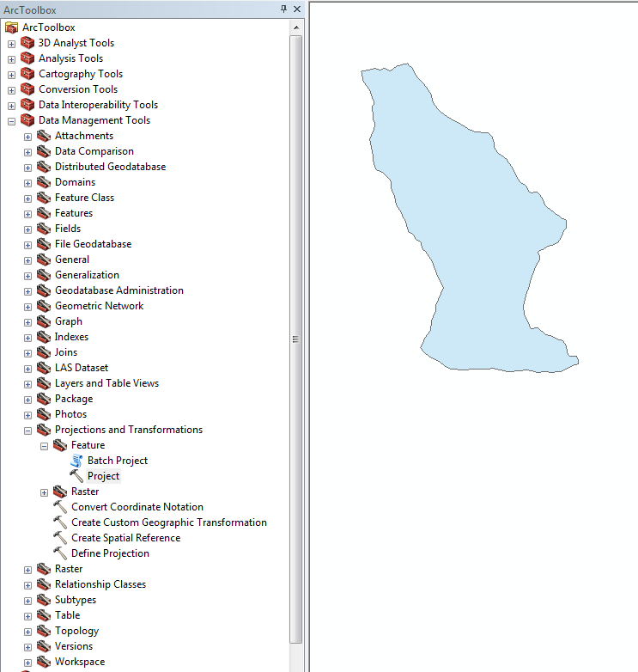
Task: Click the Geometric Network toolset icon
Action: [44, 306]
